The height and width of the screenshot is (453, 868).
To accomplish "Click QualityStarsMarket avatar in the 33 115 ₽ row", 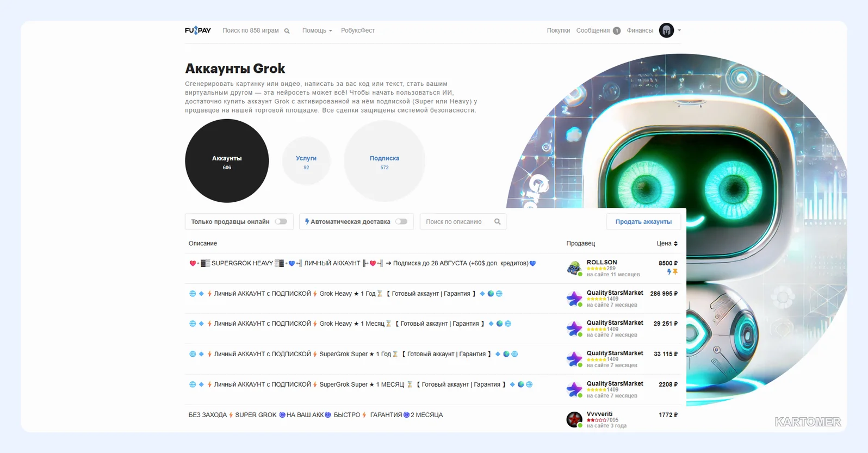I will pyautogui.click(x=574, y=359).
